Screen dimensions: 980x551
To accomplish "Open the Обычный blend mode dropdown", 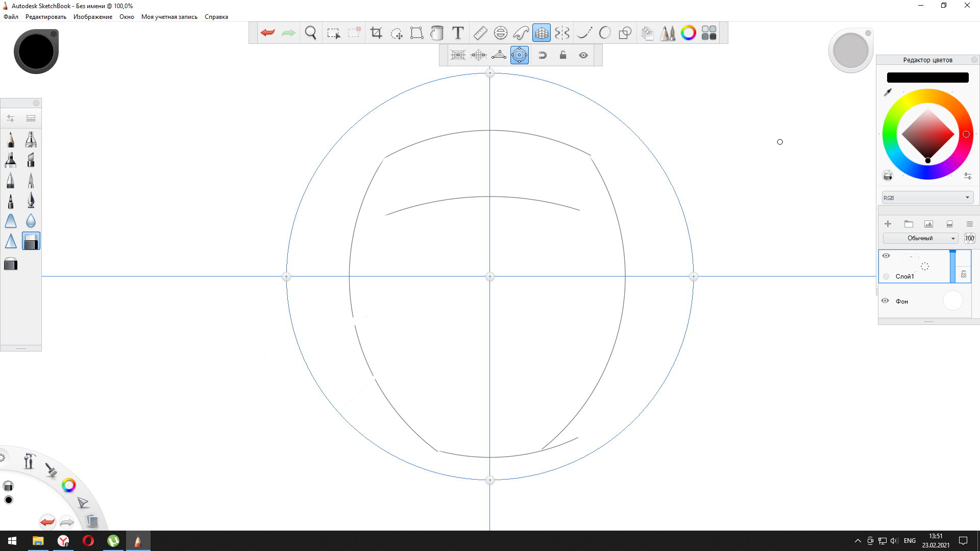I will [x=921, y=238].
